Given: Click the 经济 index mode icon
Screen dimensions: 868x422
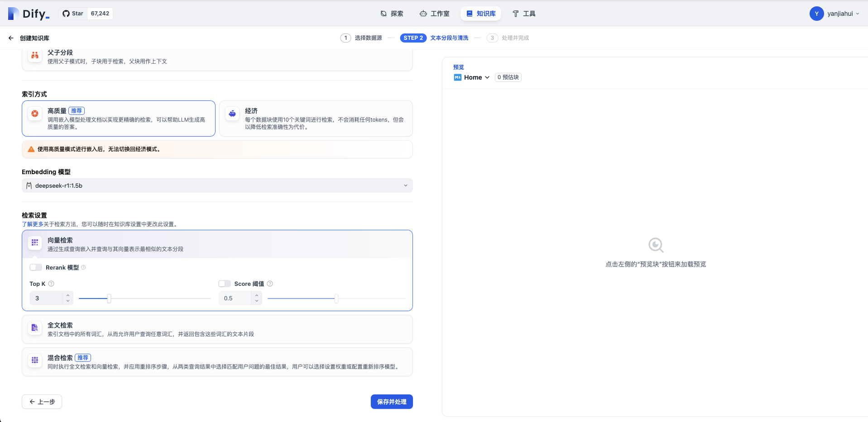Looking at the screenshot, I should (x=232, y=114).
